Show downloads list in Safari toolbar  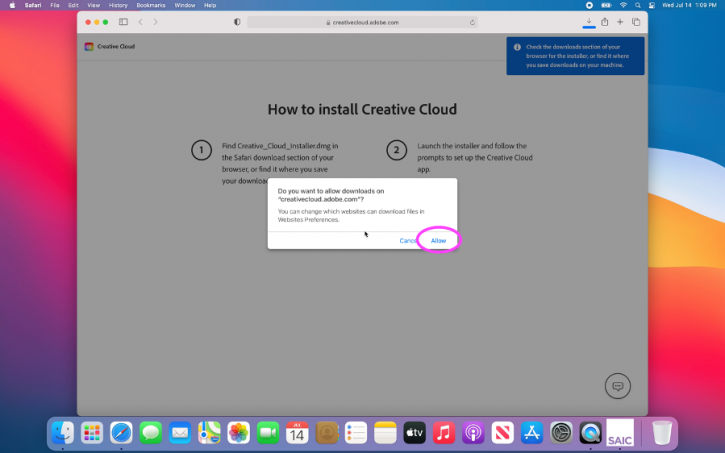[x=589, y=22]
